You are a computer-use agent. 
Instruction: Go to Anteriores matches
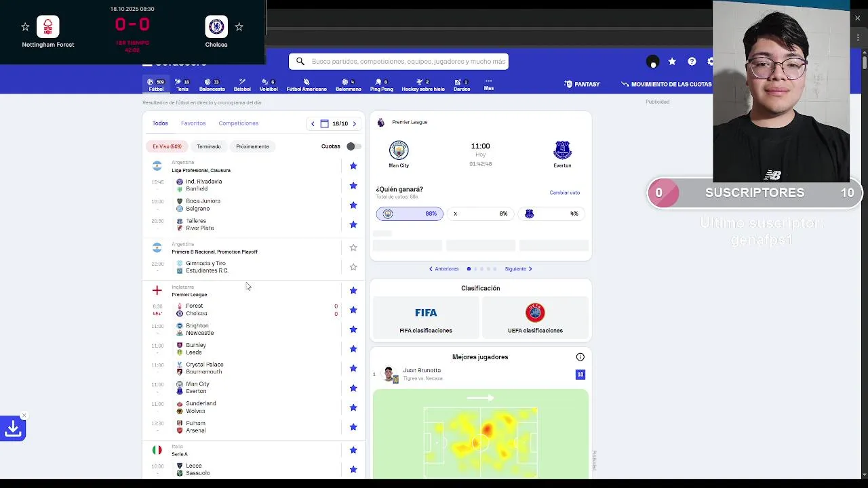pyautogui.click(x=443, y=269)
